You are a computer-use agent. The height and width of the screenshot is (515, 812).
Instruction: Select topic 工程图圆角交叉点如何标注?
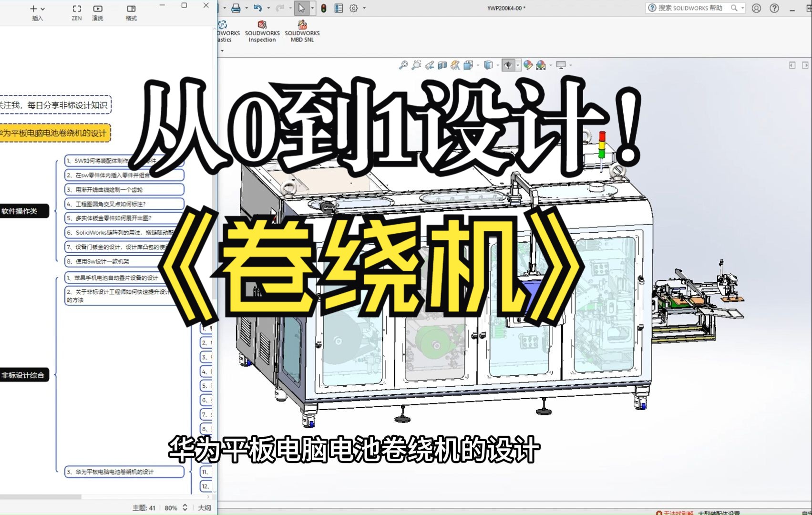click(124, 204)
